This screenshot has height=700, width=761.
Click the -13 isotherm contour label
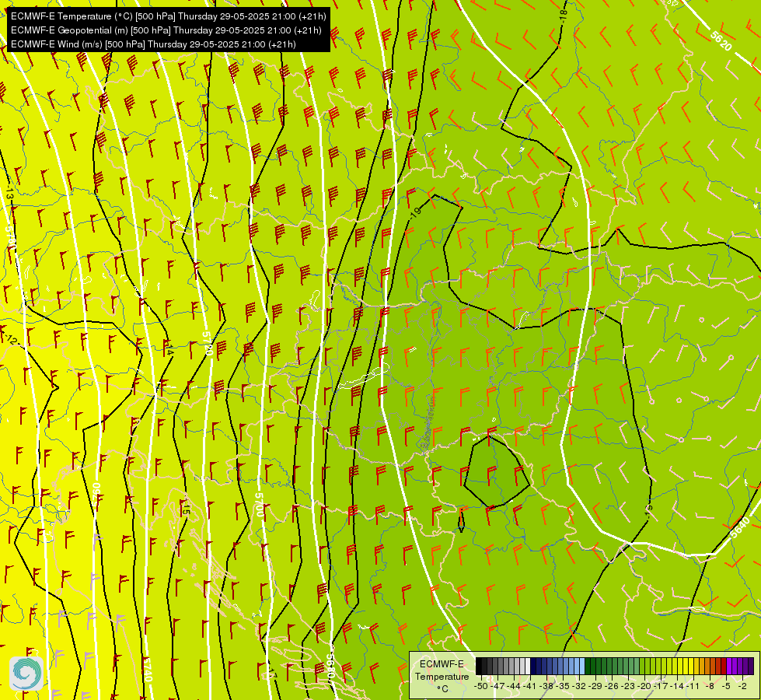(x=9, y=192)
